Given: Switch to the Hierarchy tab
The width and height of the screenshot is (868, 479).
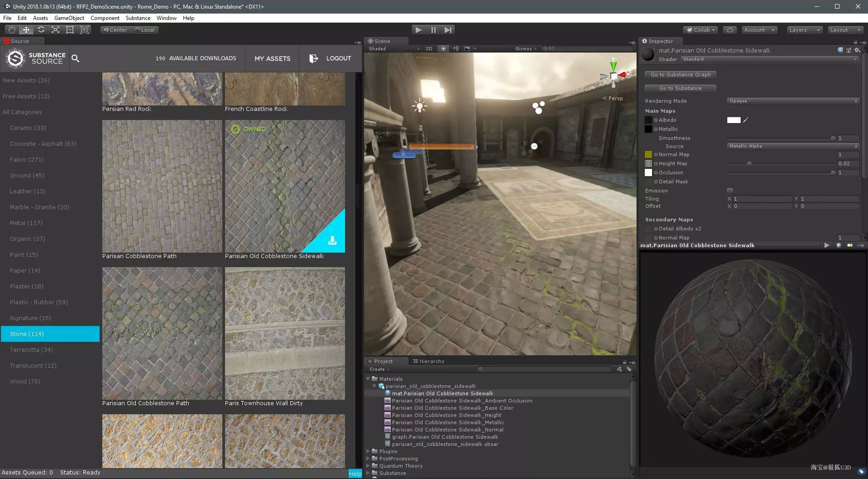Looking at the screenshot, I should (x=428, y=361).
